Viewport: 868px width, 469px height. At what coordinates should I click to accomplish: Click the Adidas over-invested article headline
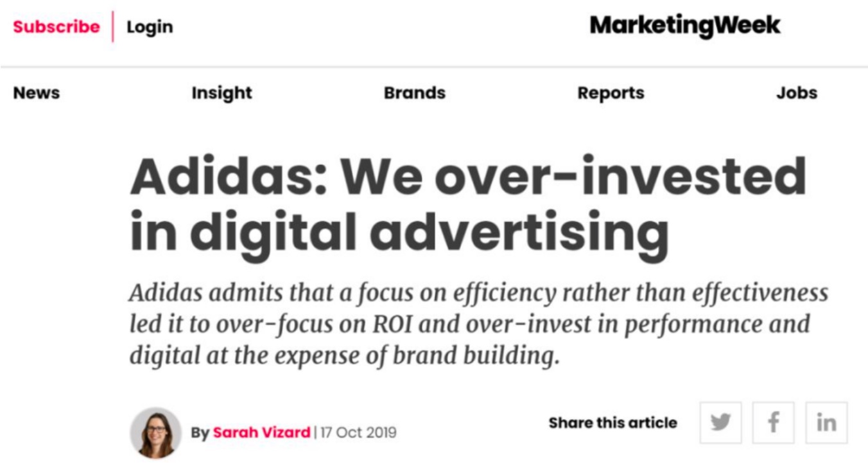(x=467, y=203)
